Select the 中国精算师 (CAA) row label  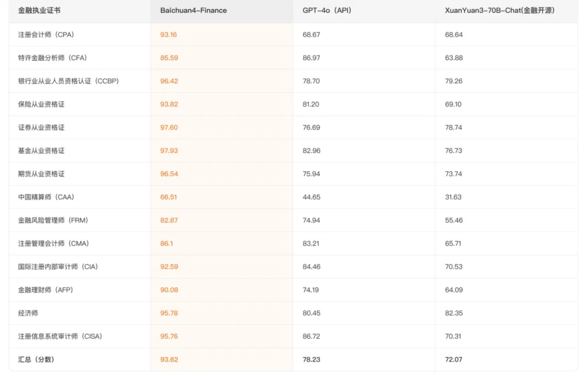click(46, 197)
